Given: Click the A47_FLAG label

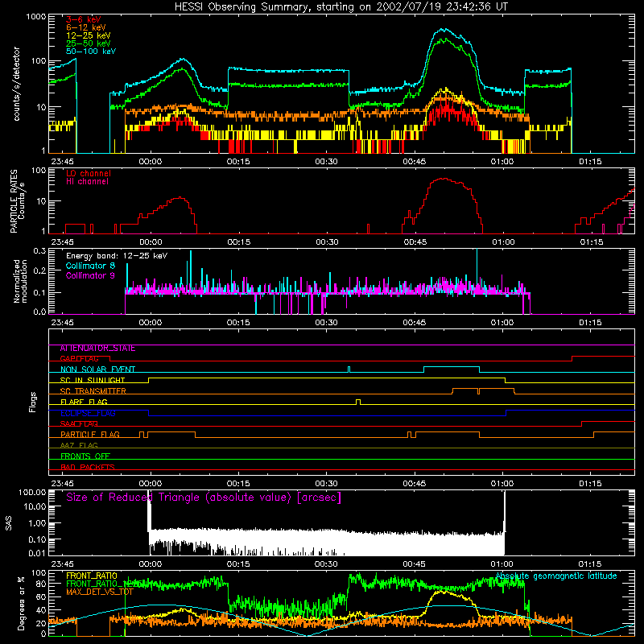Looking at the screenshot, I should pos(79,446).
